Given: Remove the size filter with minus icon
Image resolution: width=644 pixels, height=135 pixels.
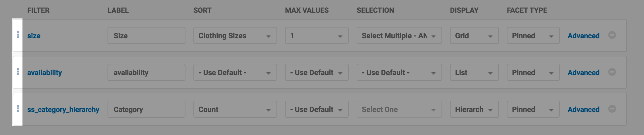Looking at the screenshot, I should [612, 35].
